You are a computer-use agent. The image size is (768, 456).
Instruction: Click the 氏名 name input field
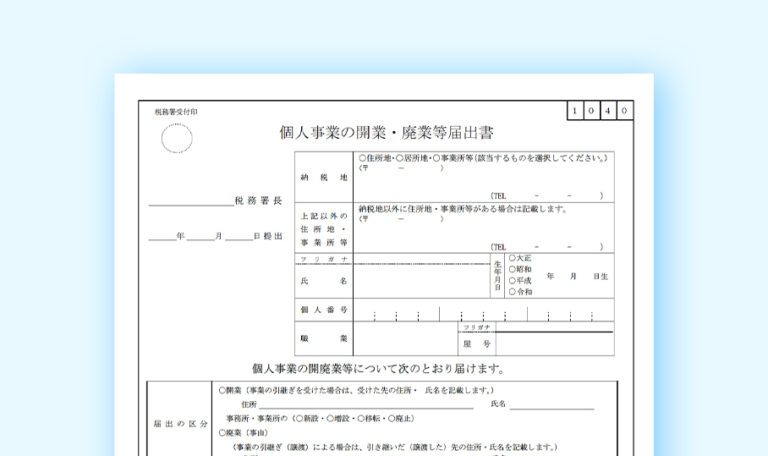[420, 282]
